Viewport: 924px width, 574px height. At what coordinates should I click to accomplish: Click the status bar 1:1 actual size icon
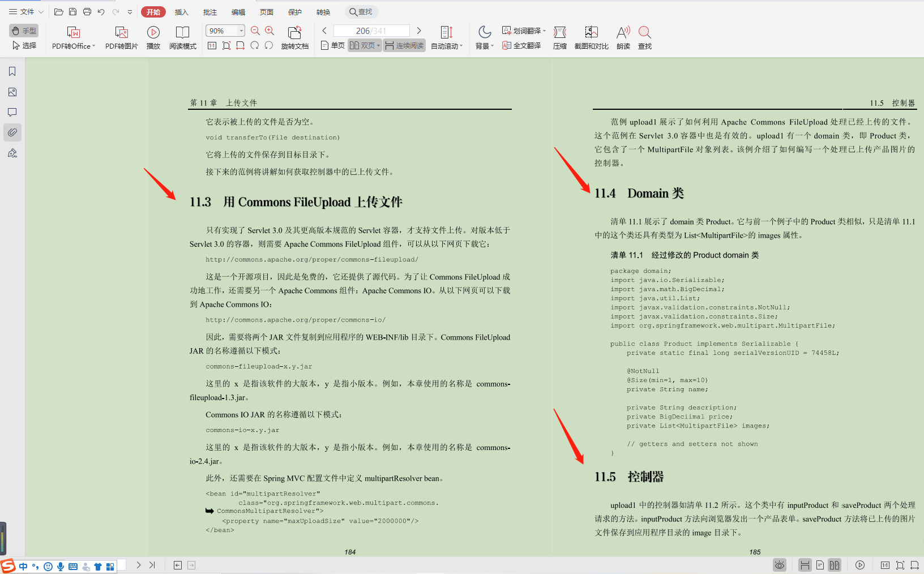885,565
